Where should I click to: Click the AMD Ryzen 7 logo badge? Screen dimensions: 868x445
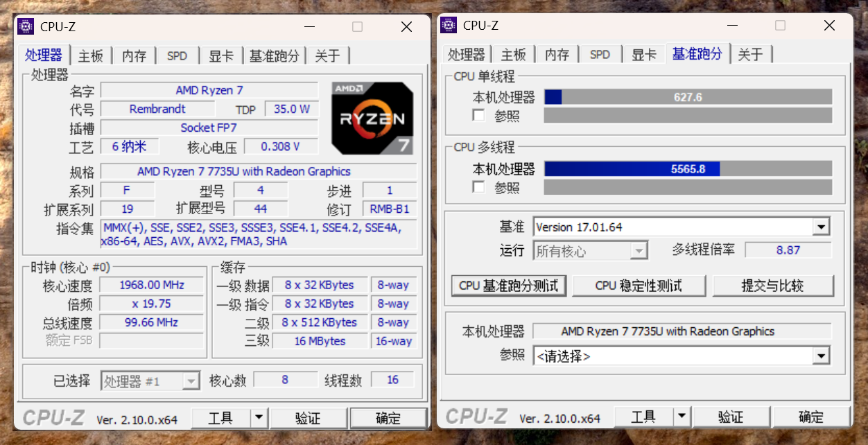372,118
